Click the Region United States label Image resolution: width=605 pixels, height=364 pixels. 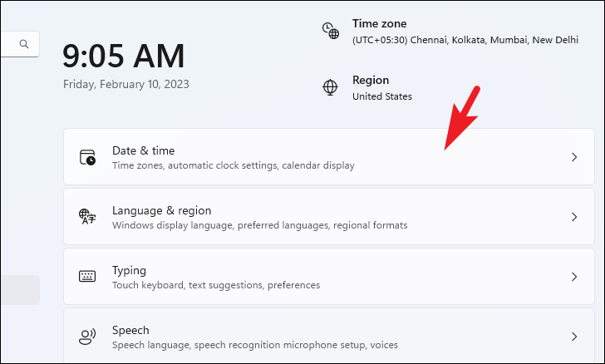[382, 96]
